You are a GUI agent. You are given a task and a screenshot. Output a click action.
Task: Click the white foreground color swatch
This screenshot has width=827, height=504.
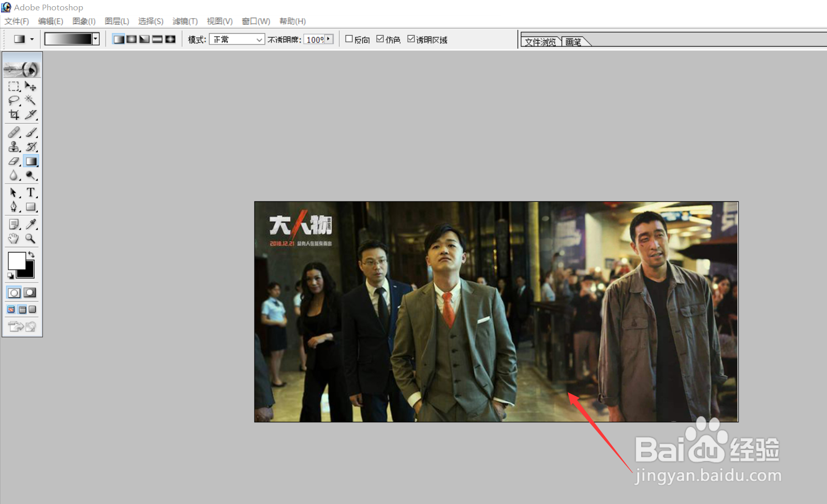point(17,261)
